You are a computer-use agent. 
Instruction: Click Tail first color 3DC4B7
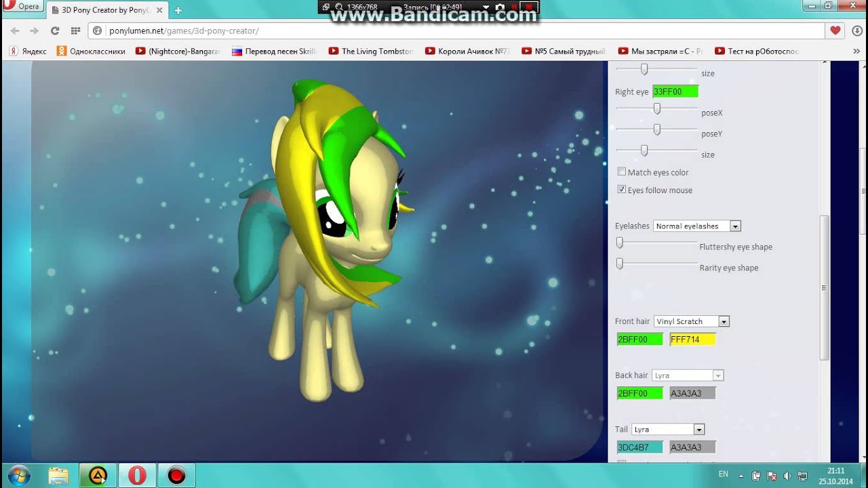639,447
